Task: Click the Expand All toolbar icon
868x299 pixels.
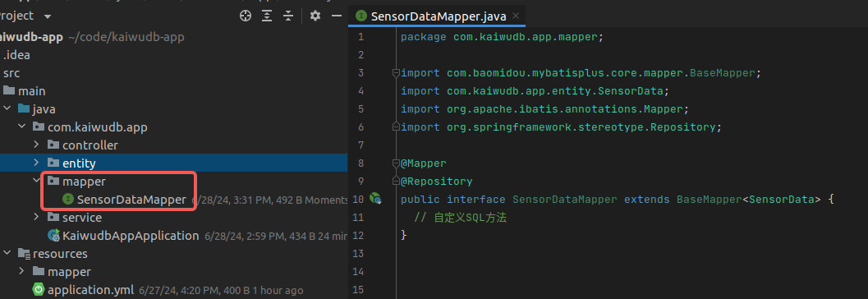Action: click(267, 16)
